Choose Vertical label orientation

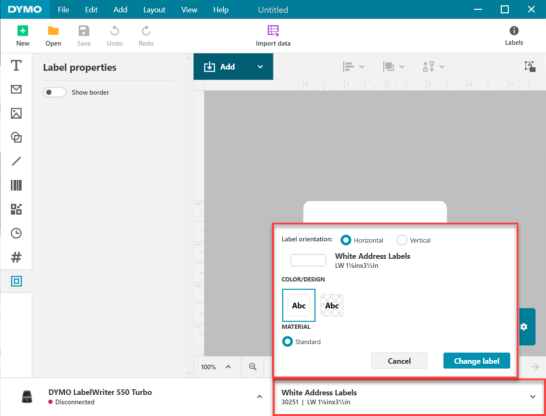click(402, 240)
